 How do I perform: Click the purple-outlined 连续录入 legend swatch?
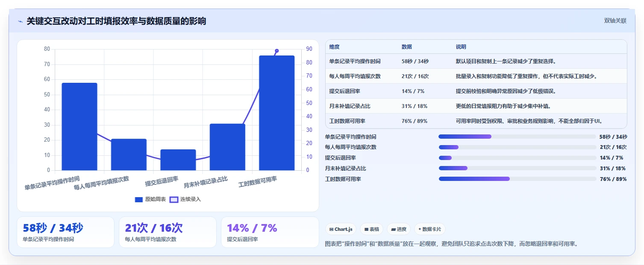[x=173, y=199]
